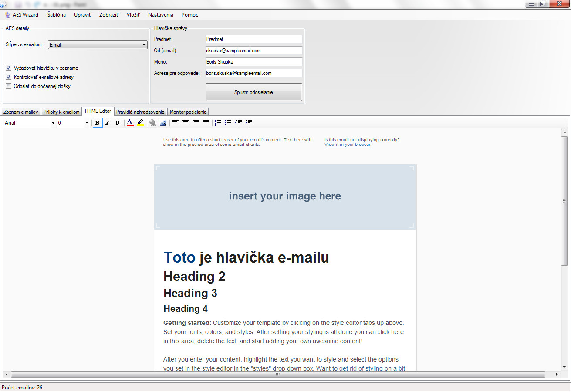Click the Predmet input field
Screen dimensions: 571x392
point(254,39)
